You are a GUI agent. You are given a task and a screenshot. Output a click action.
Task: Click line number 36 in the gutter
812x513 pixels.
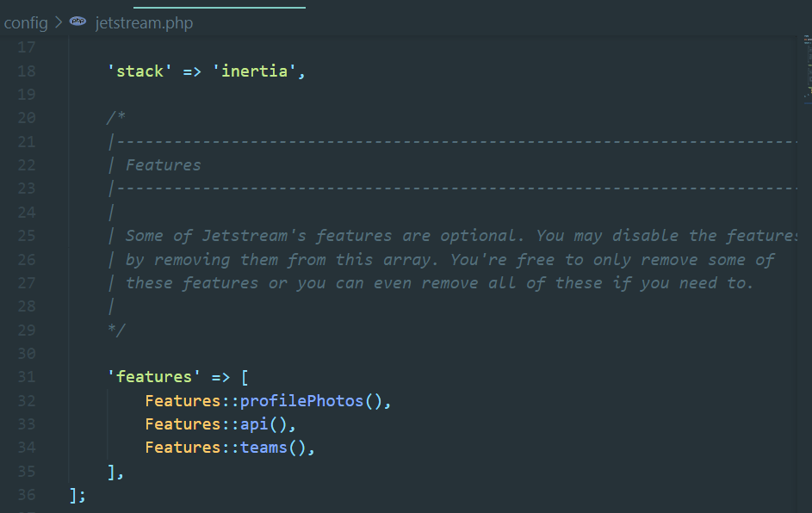coord(27,495)
